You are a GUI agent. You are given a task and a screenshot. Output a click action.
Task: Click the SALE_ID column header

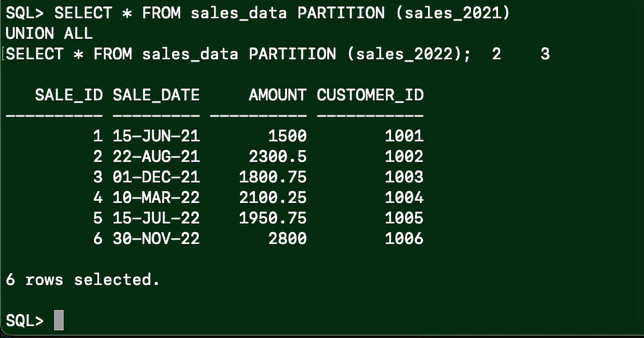[x=69, y=95]
